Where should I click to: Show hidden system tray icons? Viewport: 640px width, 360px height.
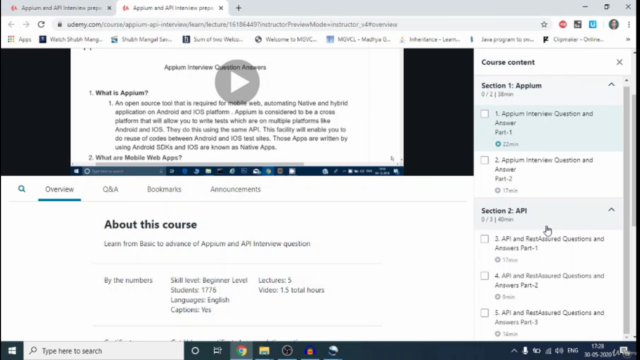coord(514,351)
